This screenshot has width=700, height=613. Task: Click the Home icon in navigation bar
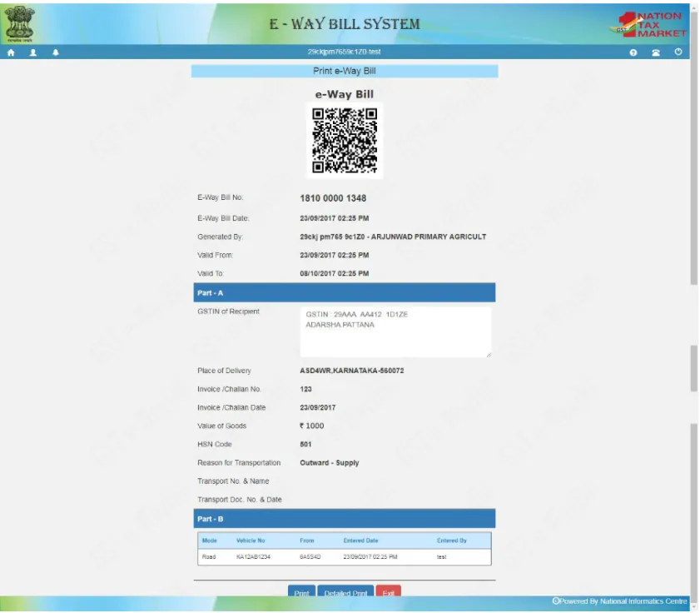(9, 51)
